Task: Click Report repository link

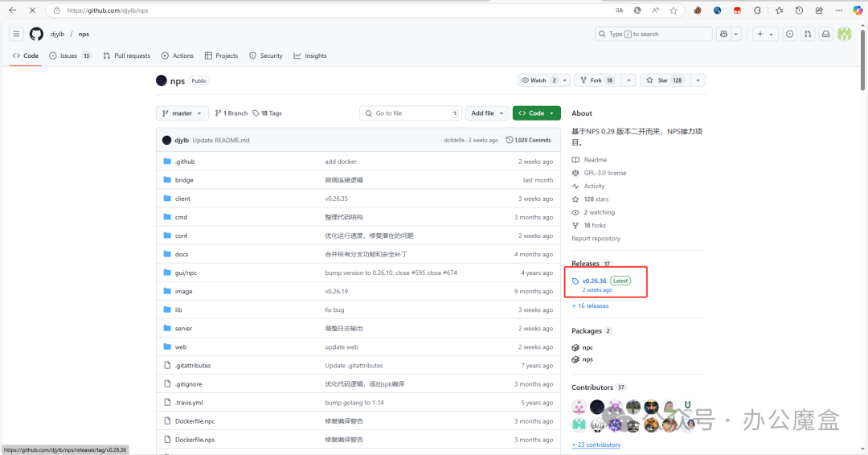Action: click(x=596, y=239)
